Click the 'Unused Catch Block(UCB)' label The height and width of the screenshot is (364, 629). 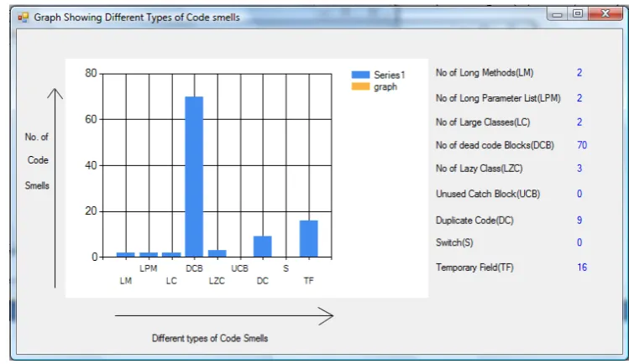pyautogui.click(x=488, y=194)
